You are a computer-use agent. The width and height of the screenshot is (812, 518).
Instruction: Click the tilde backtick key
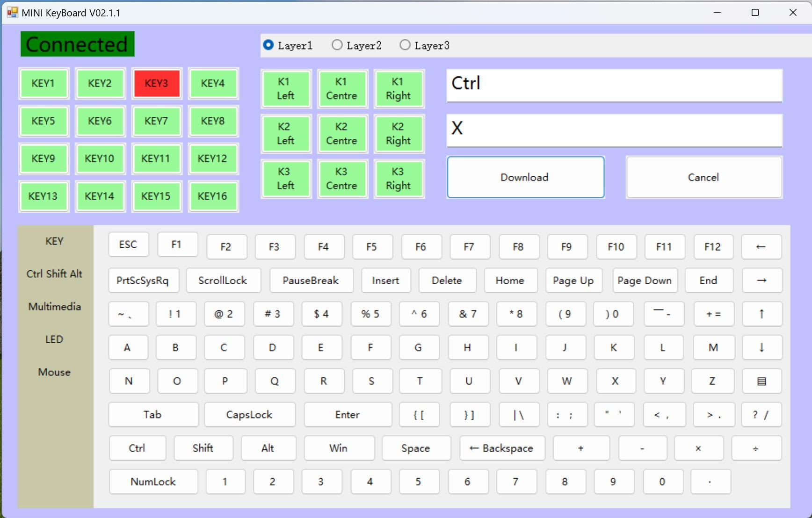coord(128,314)
